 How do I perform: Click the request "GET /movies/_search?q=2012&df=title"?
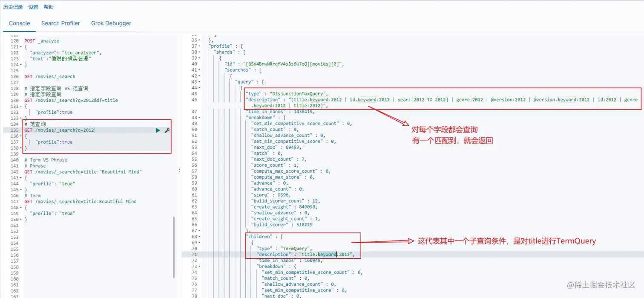pyautogui.click(x=71, y=101)
